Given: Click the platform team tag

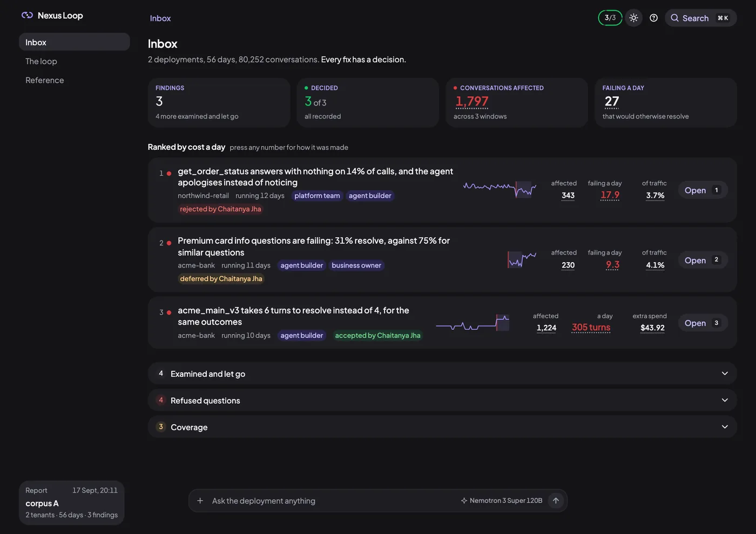Looking at the screenshot, I should point(317,196).
